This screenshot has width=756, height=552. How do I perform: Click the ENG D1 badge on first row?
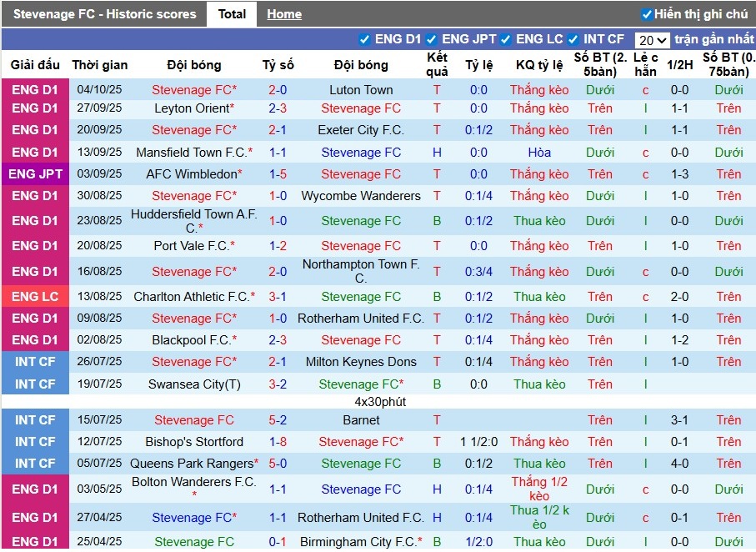[x=35, y=89]
